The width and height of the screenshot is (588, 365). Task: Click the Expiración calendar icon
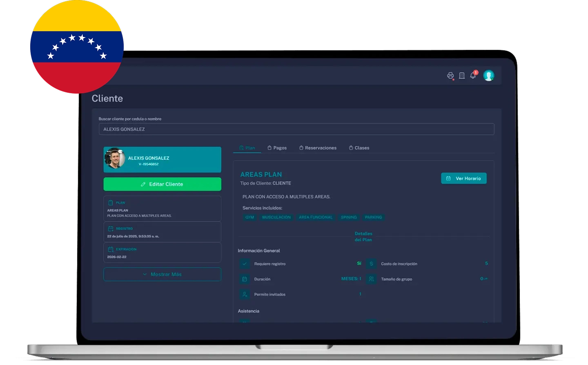coord(110,249)
